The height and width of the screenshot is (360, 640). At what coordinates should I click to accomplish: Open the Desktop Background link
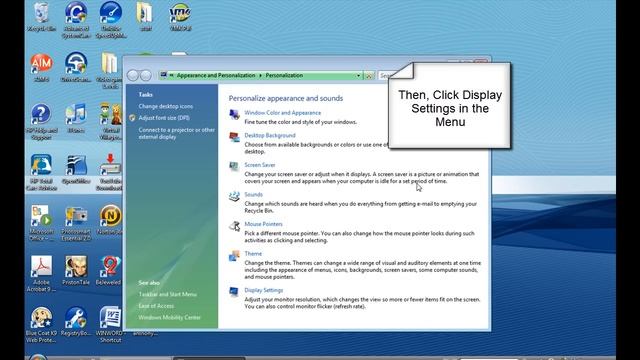tap(270, 135)
